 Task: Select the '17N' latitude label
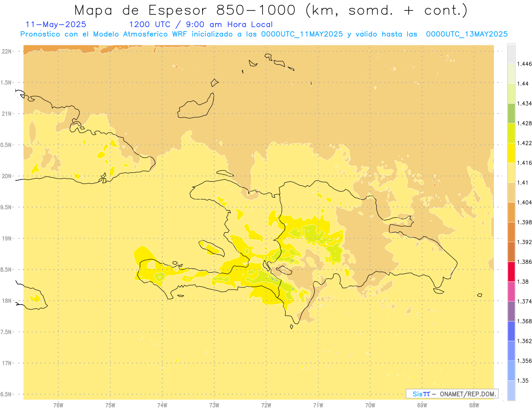[7, 363]
